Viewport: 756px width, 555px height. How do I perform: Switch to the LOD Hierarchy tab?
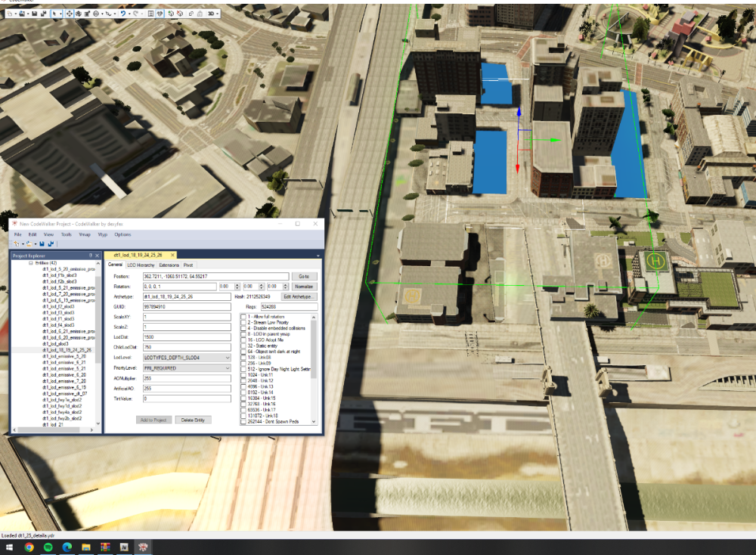click(x=141, y=265)
